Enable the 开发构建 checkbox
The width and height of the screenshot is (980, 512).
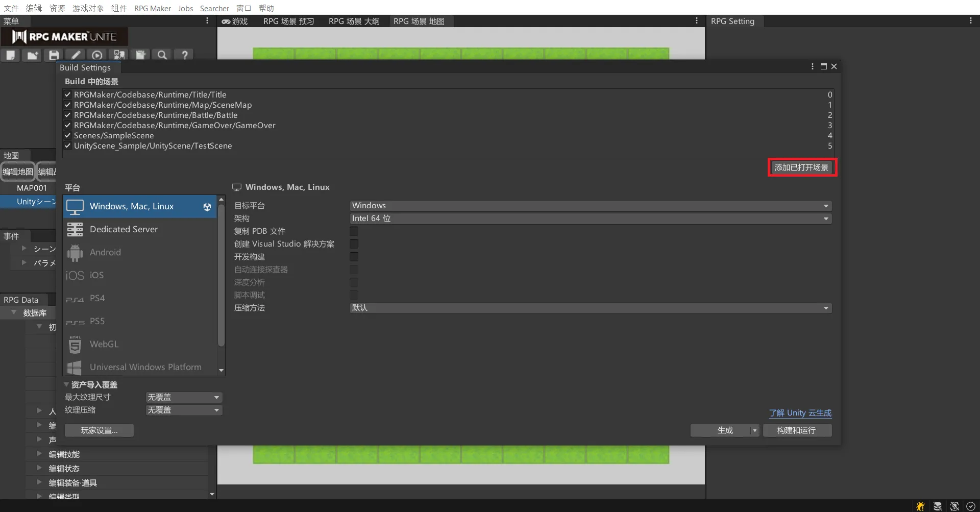(354, 257)
